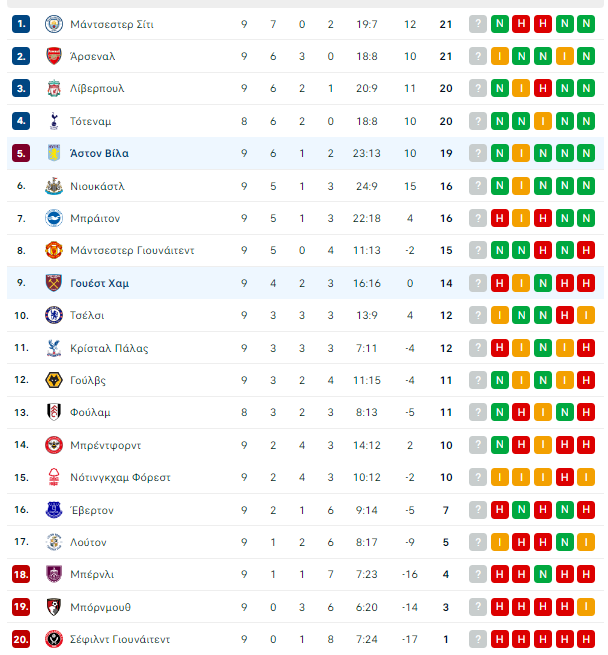Click the position 18 red rank badge
608x655 pixels.
pyautogui.click(x=21, y=574)
